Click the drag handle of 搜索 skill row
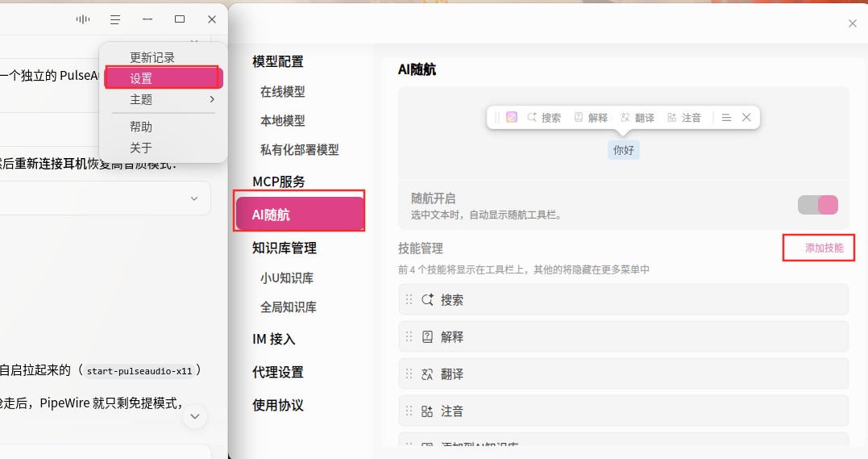The width and height of the screenshot is (868, 459). click(409, 300)
